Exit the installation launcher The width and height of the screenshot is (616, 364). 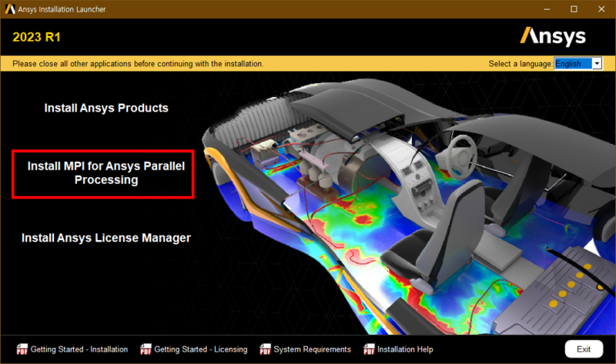click(x=584, y=349)
